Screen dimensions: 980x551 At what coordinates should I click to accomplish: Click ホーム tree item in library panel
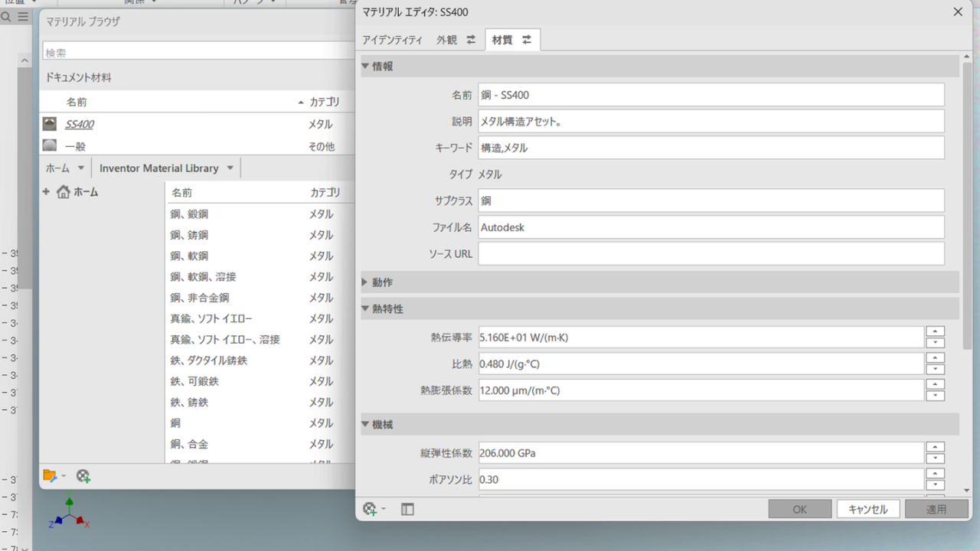click(x=85, y=192)
